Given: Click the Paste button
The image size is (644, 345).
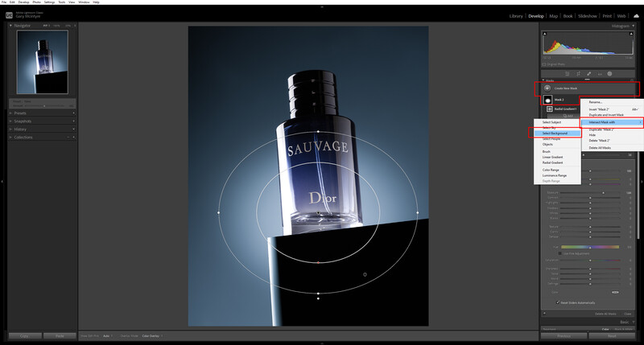Looking at the screenshot, I should coord(60,336).
